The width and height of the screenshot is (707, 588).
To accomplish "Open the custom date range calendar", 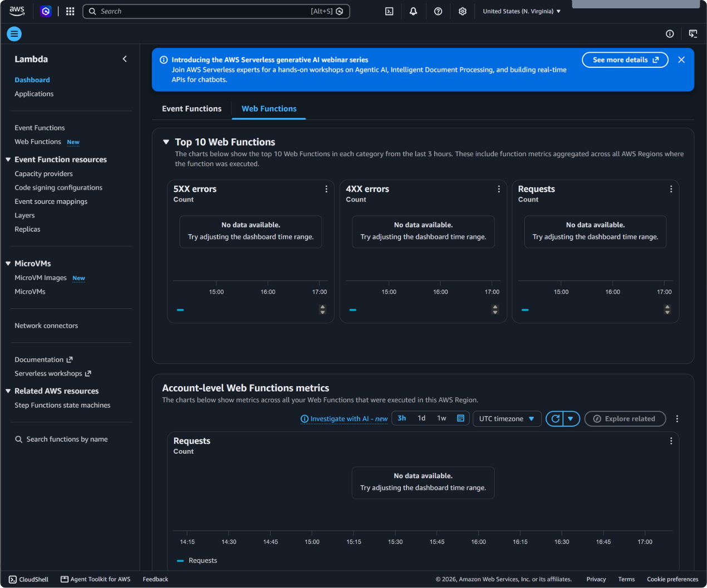I will coord(460,418).
